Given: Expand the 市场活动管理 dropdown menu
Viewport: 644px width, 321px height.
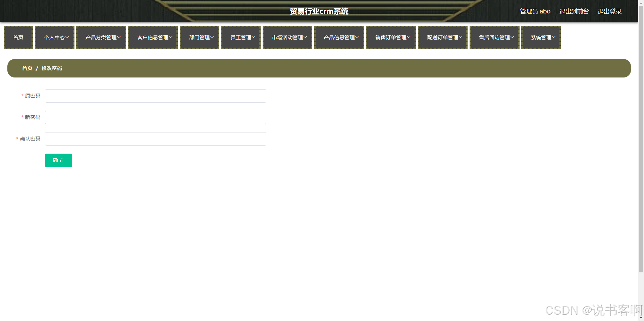Looking at the screenshot, I should click(287, 37).
